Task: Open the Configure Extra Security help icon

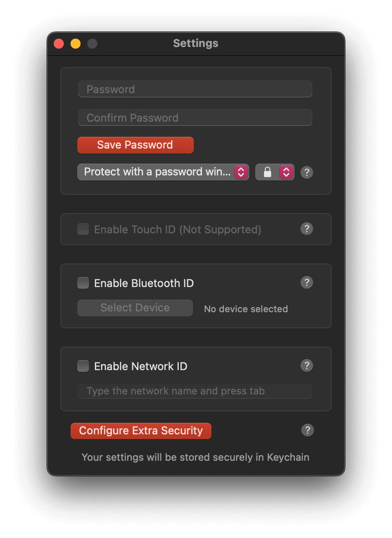Action: (307, 430)
